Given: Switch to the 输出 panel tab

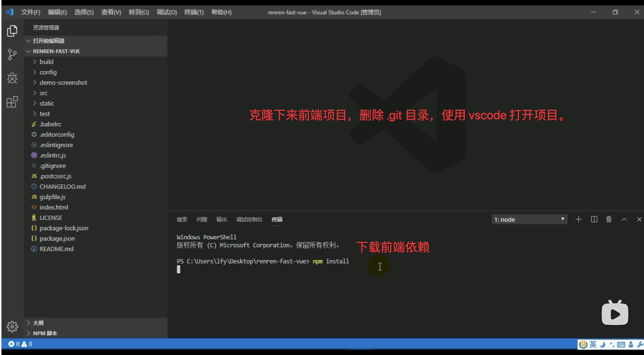Looking at the screenshot, I should tap(222, 219).
